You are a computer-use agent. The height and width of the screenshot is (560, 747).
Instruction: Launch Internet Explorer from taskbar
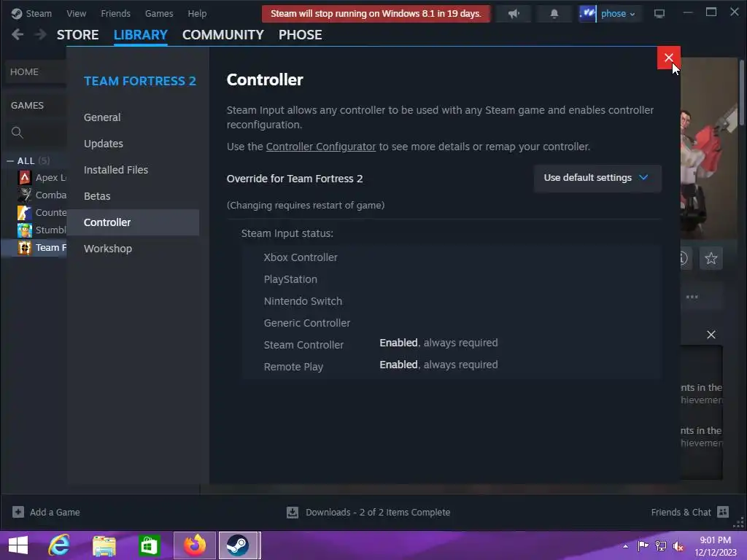(58, 545)
